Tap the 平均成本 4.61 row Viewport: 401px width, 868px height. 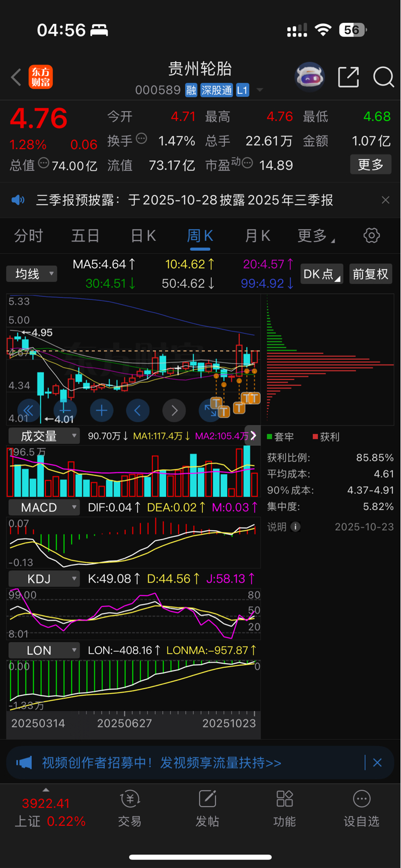pyautogui.click(x=331, y=474)
